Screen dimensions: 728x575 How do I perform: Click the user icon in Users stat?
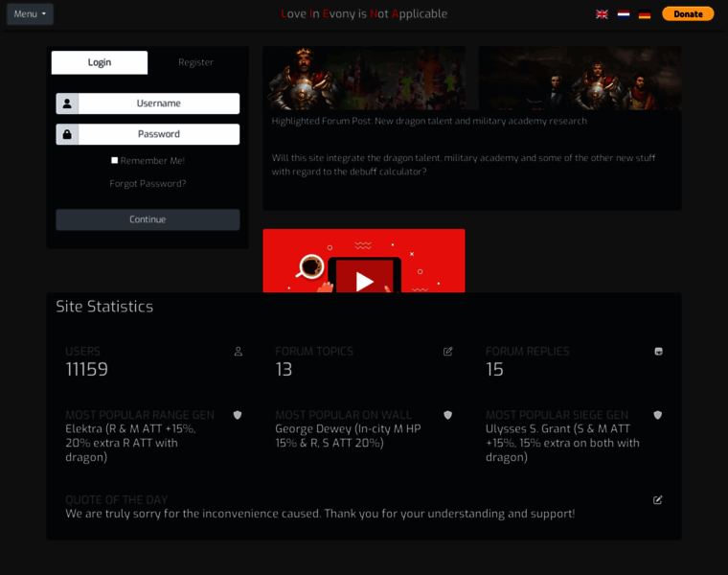(239, 352)
